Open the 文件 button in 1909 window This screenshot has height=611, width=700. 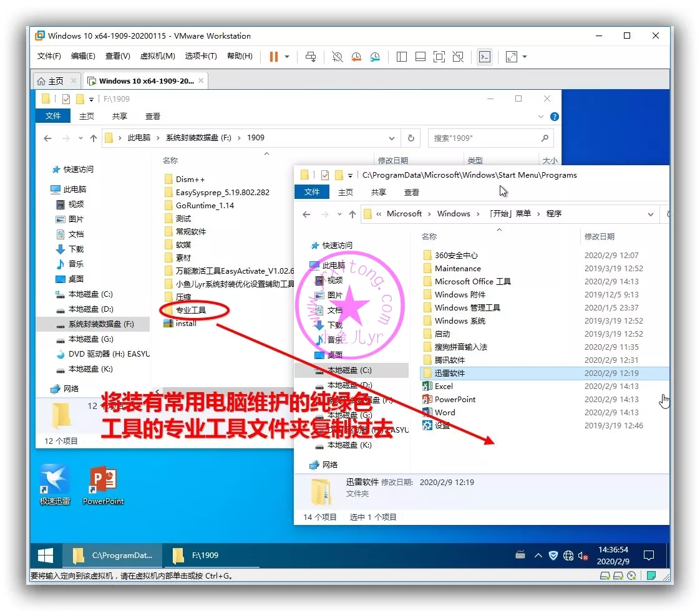click(x=53, y=116)
